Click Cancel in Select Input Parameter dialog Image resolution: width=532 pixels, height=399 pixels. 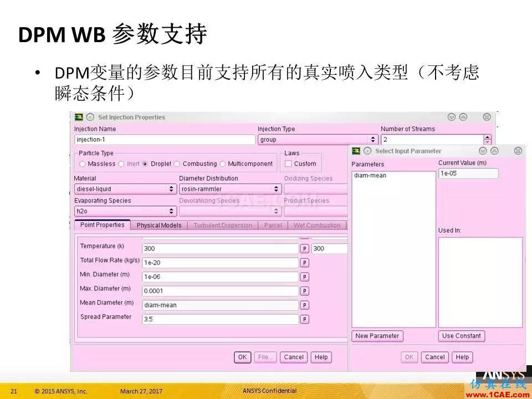click(x=435, y=357)
